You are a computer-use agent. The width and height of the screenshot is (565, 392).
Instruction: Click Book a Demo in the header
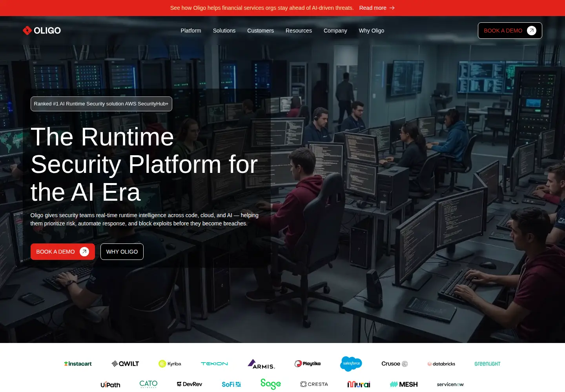[510, 31]
